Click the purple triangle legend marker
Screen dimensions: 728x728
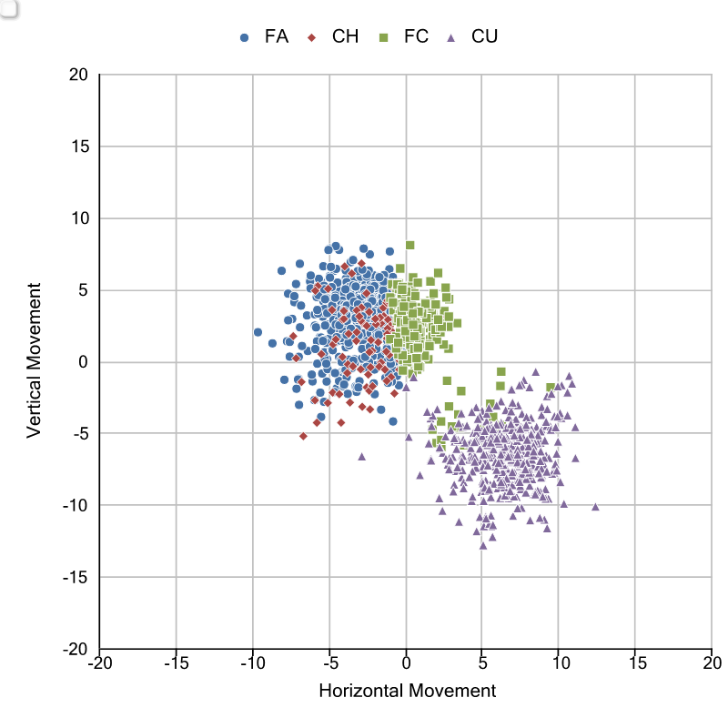pyautogui.click(x=450, y=37)
